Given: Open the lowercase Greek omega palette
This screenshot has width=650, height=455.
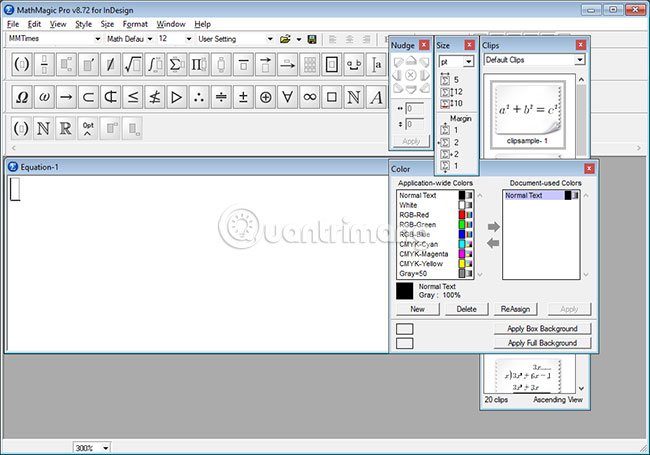Looking at the screenshot, I should point(44,97).
